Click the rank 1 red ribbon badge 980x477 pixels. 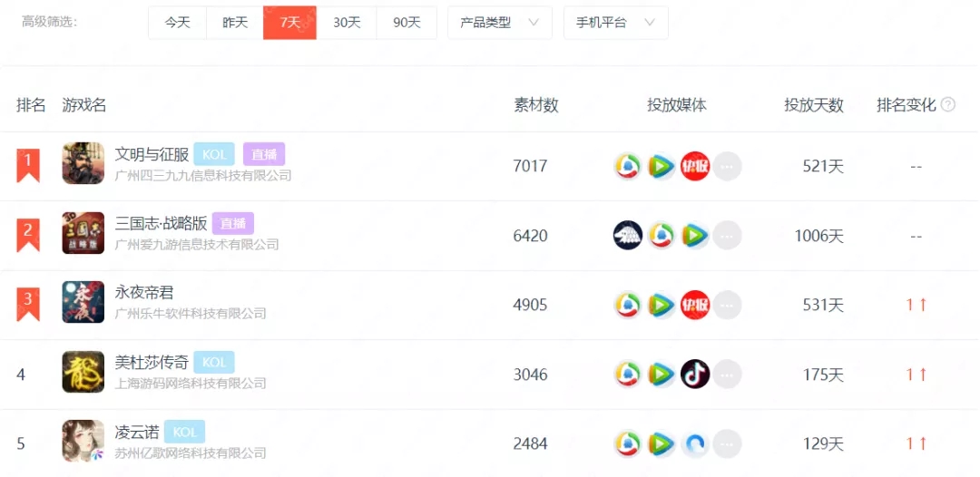tap(28, 165)
